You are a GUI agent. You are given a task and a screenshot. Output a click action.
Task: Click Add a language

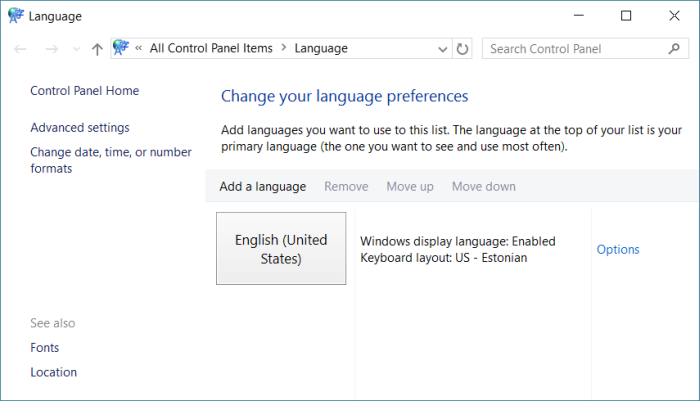tap(262, 186)
